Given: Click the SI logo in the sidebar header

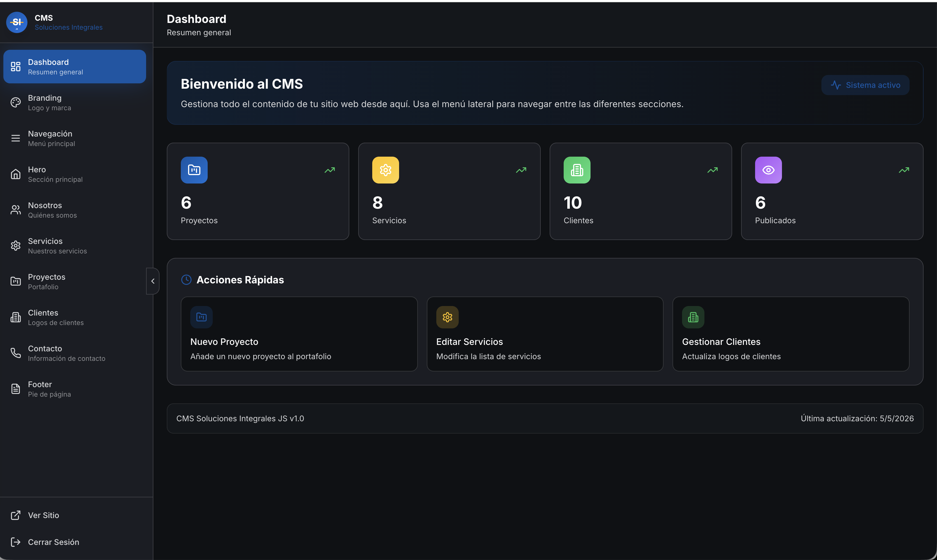Looking at the screenshot, I should 17,22.
